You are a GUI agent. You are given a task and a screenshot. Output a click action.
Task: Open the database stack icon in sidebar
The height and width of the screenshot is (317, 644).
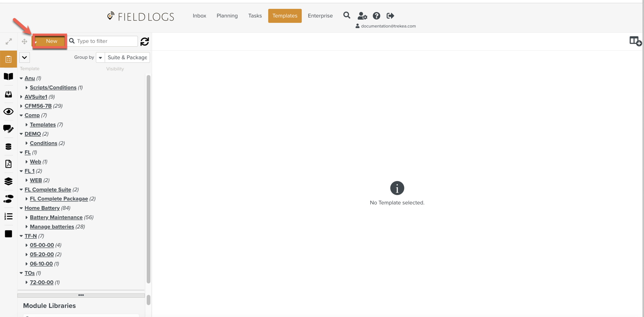[x=8, y=147]
